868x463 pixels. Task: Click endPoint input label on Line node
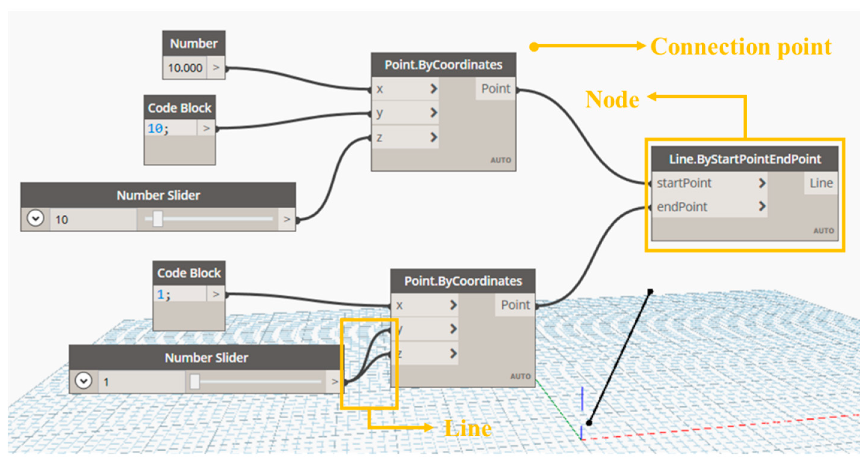(x=682, y=206)
